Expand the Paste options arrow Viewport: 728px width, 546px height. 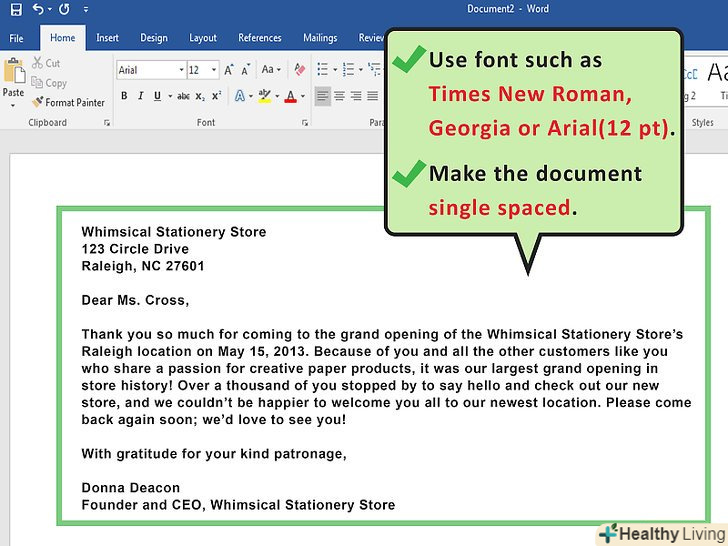[x=13, y=105]
